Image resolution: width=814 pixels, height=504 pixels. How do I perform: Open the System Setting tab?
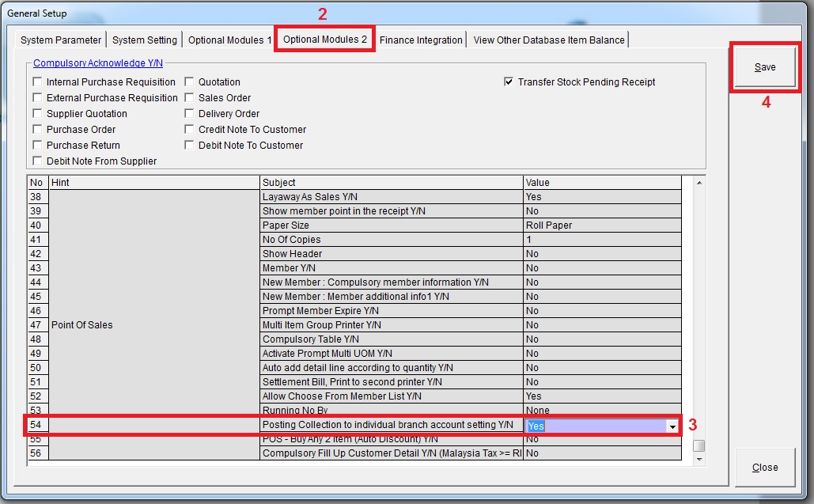pyautogui.click(x=145, y=40)
